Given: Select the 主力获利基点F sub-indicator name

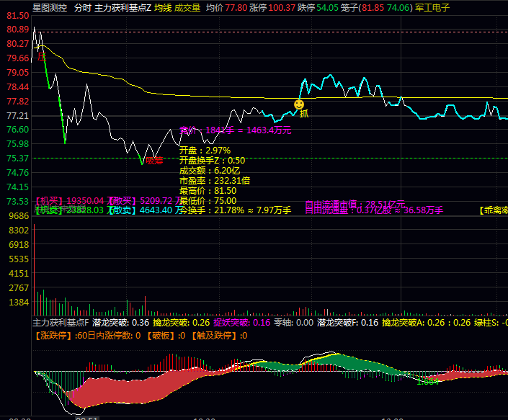Looking at the screenshot, I should click(61, 323).
